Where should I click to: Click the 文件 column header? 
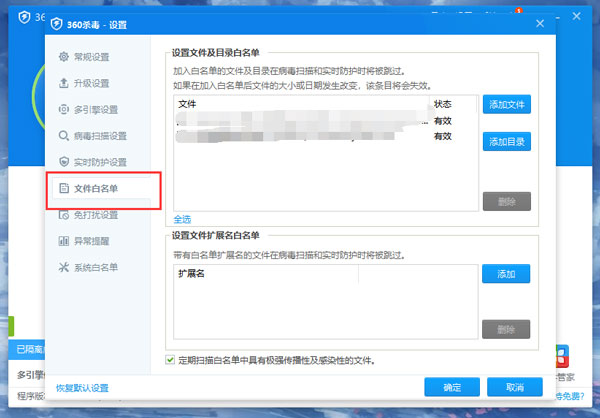302,104
